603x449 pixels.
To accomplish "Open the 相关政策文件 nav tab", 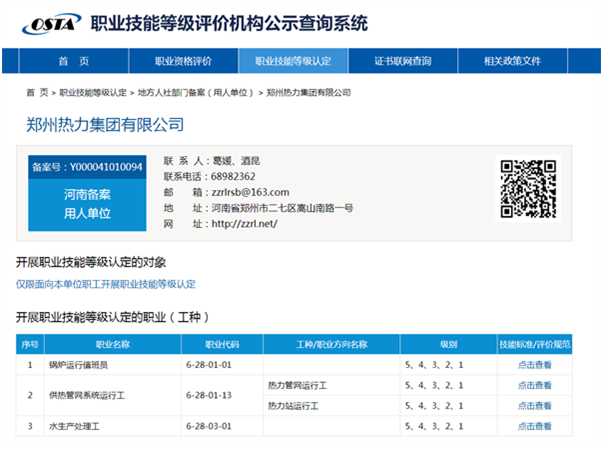I will [512, 61].
